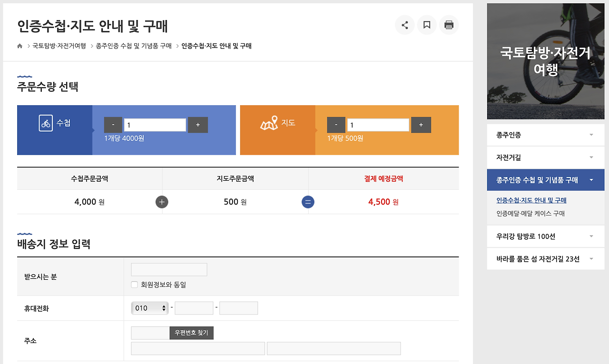The image size is (609, 364).
Task: Click the bookmark icon next to share
Action: click(x=426, y=25)
